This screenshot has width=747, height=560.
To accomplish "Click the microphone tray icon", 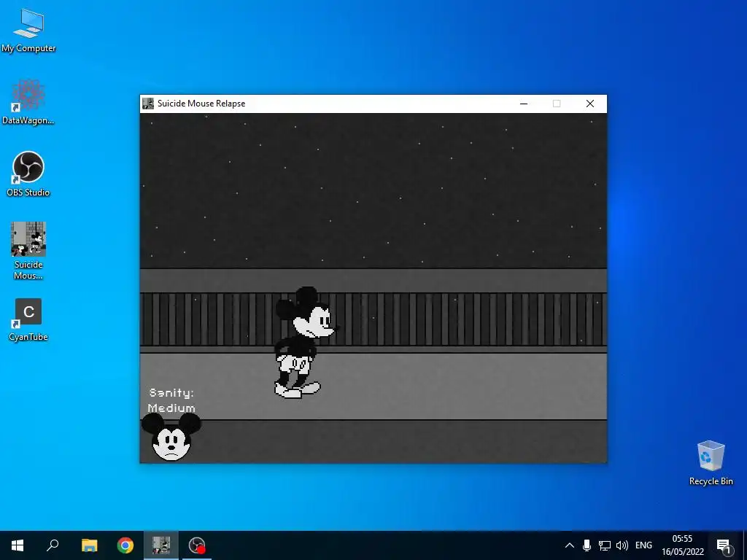I will [587, 545].
